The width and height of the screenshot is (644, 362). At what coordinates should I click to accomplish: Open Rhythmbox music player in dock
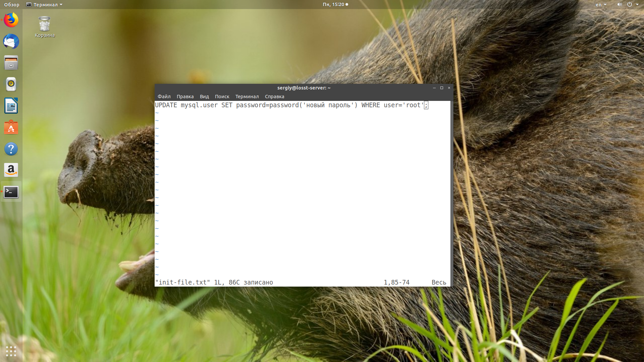tap(11, 84)
